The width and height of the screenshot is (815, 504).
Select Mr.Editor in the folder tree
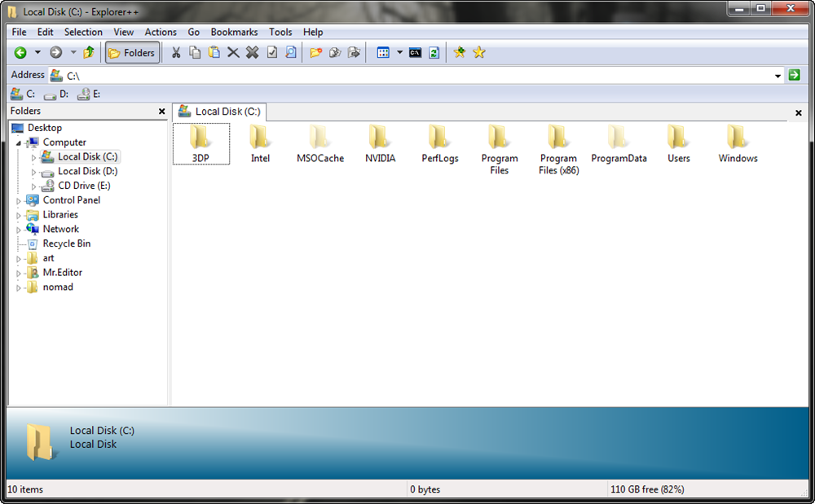pyautogui.click(x=63, y=273)
